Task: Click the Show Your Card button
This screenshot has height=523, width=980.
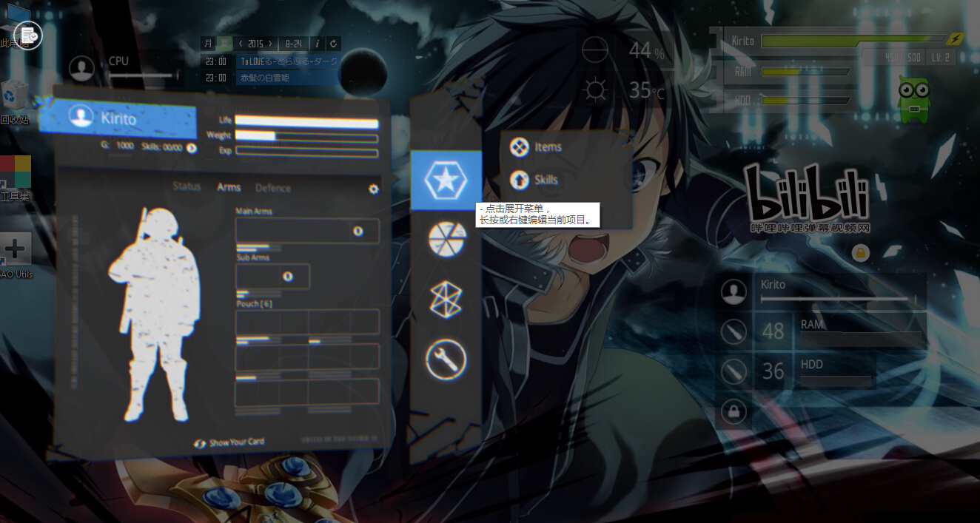Action: coord(229,442)
